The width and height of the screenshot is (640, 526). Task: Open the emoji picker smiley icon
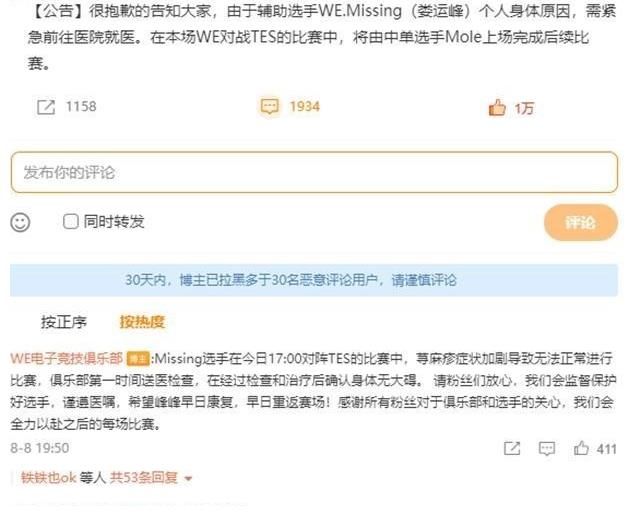(x=20, y=222)
